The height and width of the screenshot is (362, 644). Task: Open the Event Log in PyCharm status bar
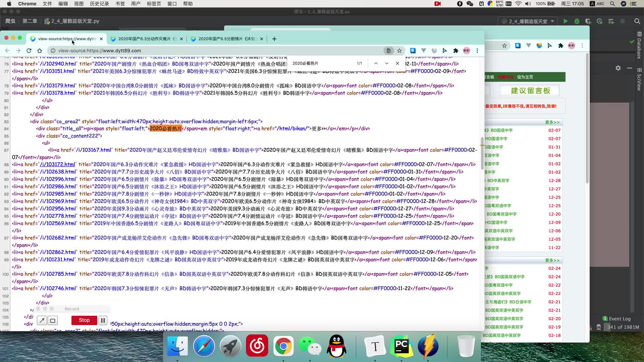616,319
